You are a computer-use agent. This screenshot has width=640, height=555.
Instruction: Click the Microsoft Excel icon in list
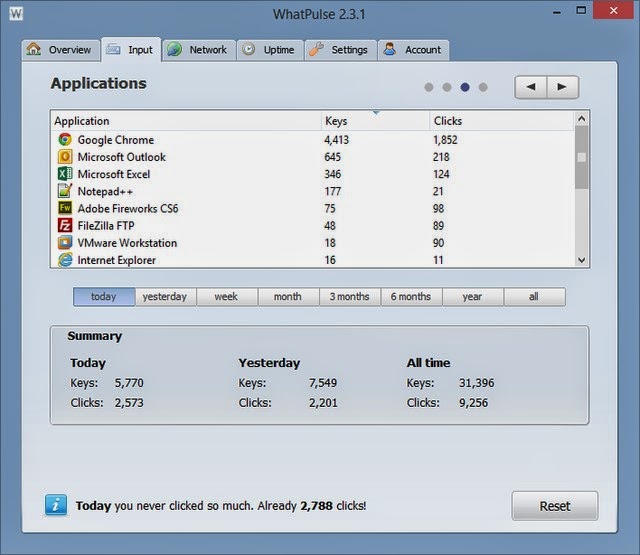tap(65, 174)
